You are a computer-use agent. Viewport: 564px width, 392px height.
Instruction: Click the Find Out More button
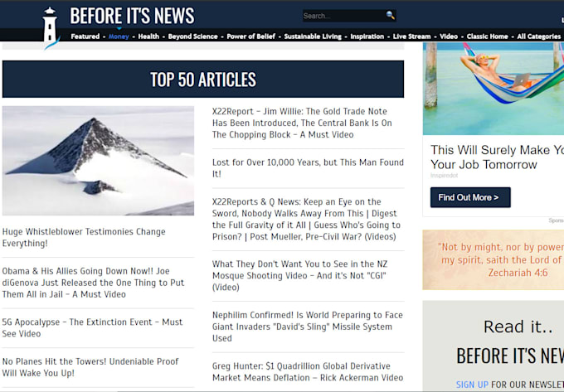pos(470,197)
